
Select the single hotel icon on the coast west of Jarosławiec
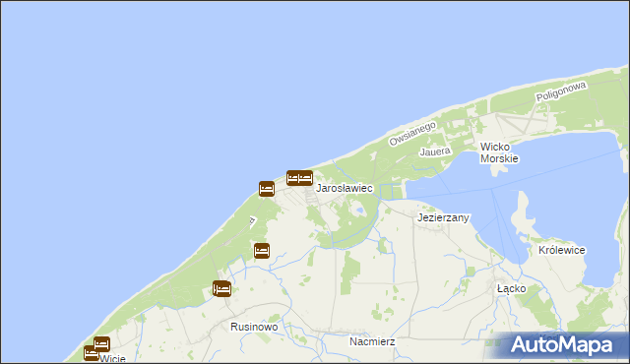pyautogui.click(x=267, y=189)
